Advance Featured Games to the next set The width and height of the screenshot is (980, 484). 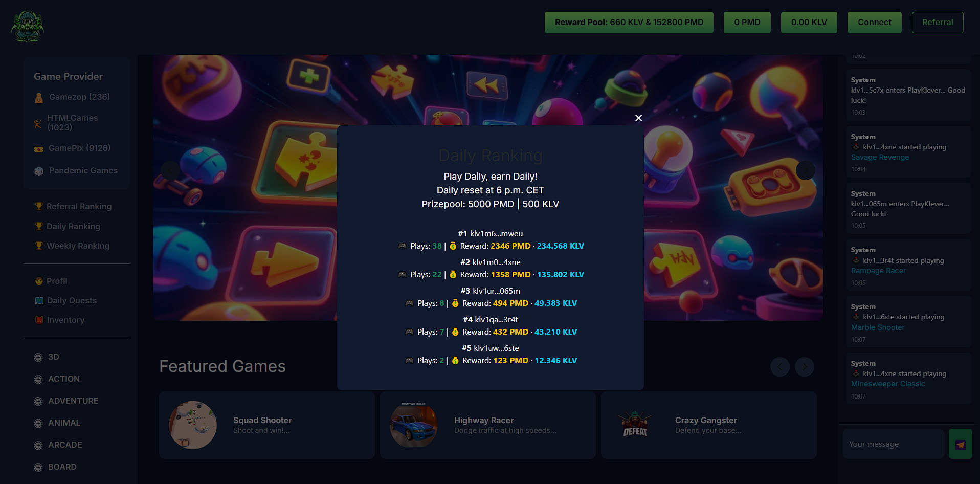[804, 367]
